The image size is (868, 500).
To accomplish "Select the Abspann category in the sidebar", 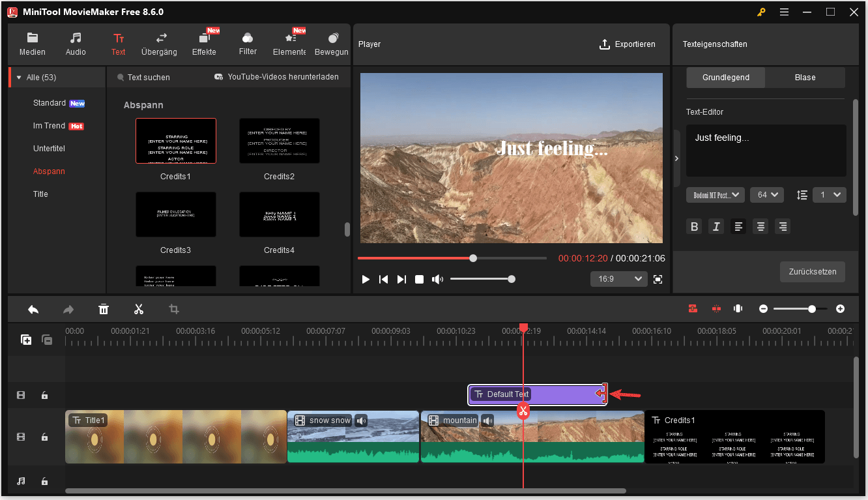I will (48, 171).
